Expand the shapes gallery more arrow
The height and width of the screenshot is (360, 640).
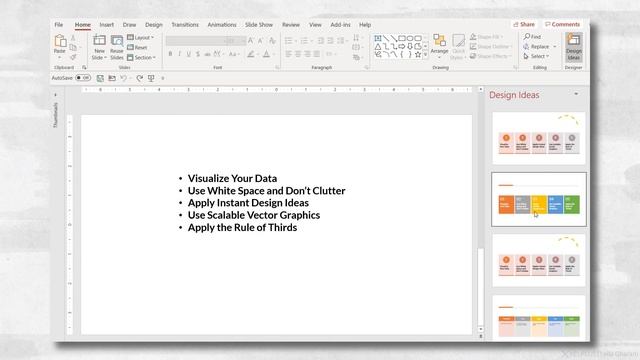[426, 54]
